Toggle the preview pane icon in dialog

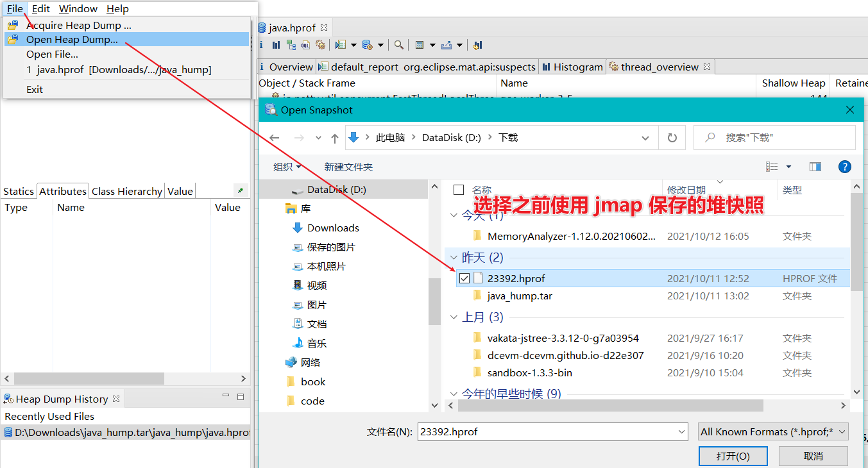pos(815,167)
